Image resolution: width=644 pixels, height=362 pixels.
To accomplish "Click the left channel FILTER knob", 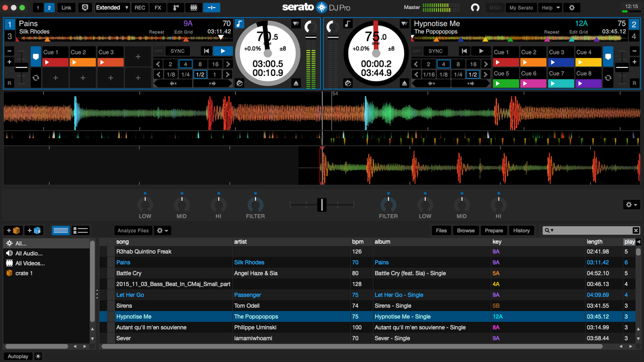I will point(256,204).
